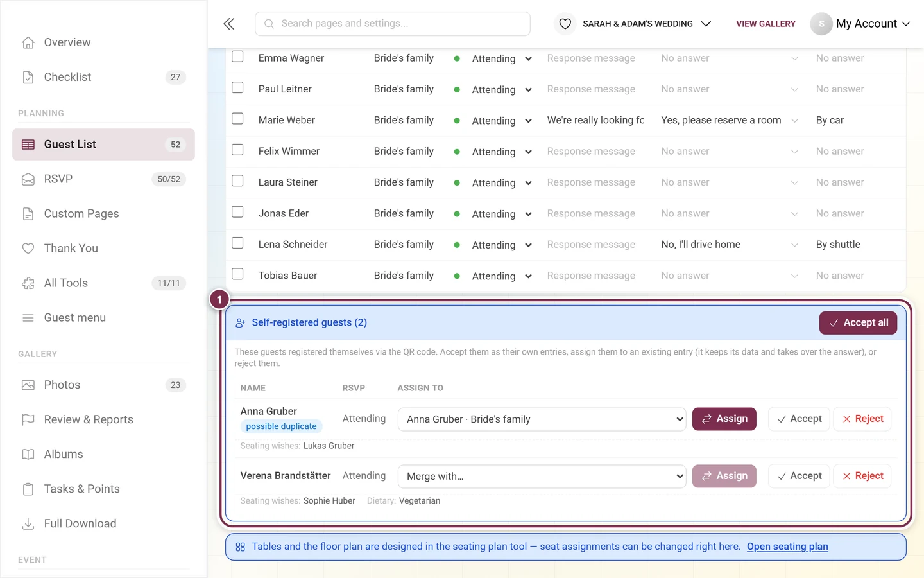Open the seating plan link
Screen dimensions: 924x578
[x=787, y=547]
